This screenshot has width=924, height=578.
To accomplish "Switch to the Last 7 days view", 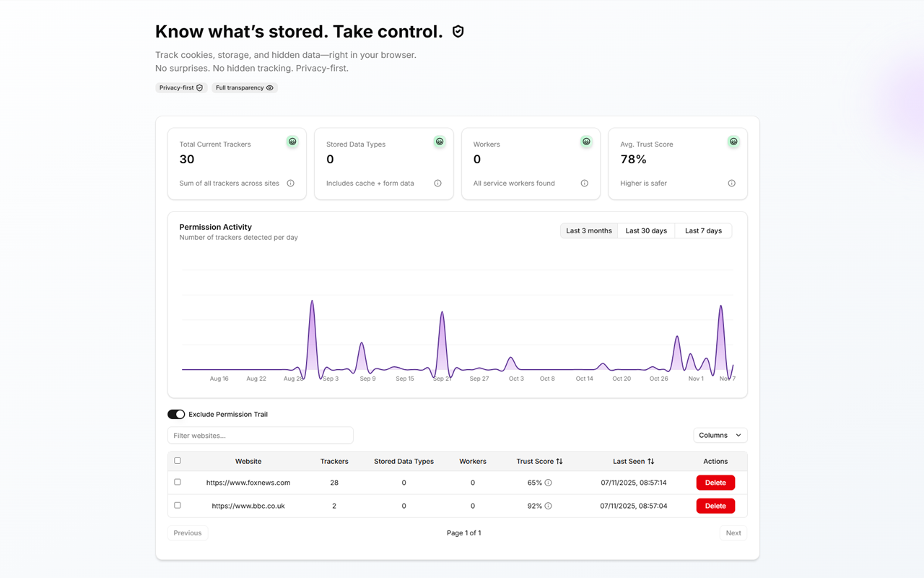I will [x=702, y=230].
